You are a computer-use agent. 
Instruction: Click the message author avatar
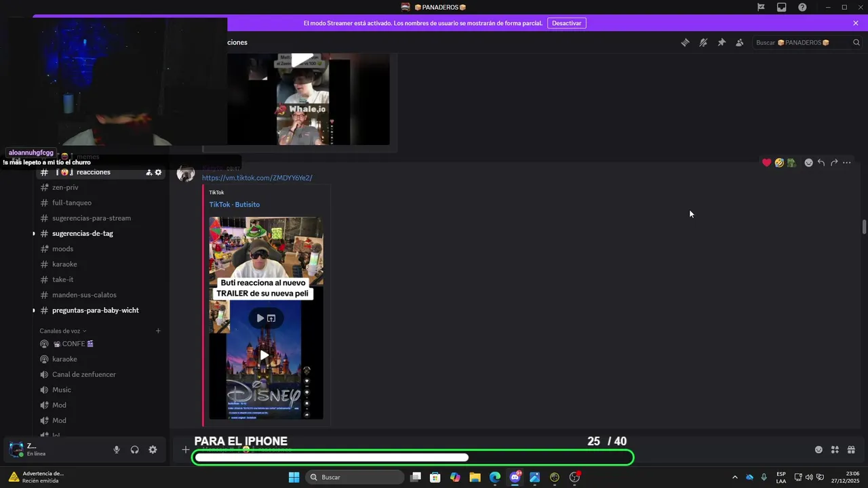pyautogui.click(x=185, y=173)
